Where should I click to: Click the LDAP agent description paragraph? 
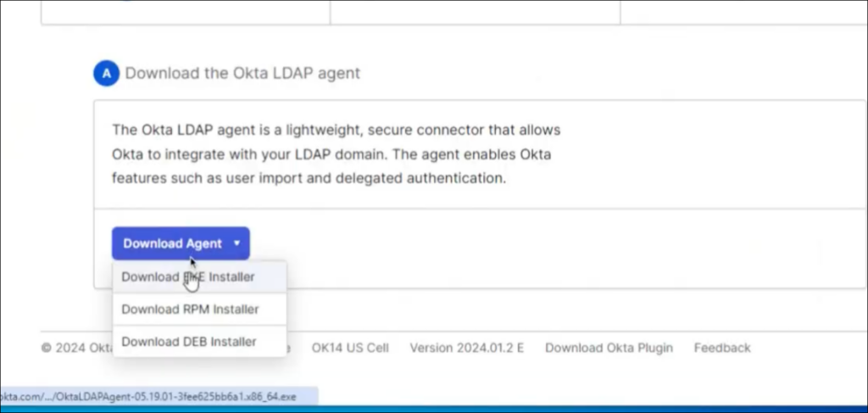[x=337, y=154]
